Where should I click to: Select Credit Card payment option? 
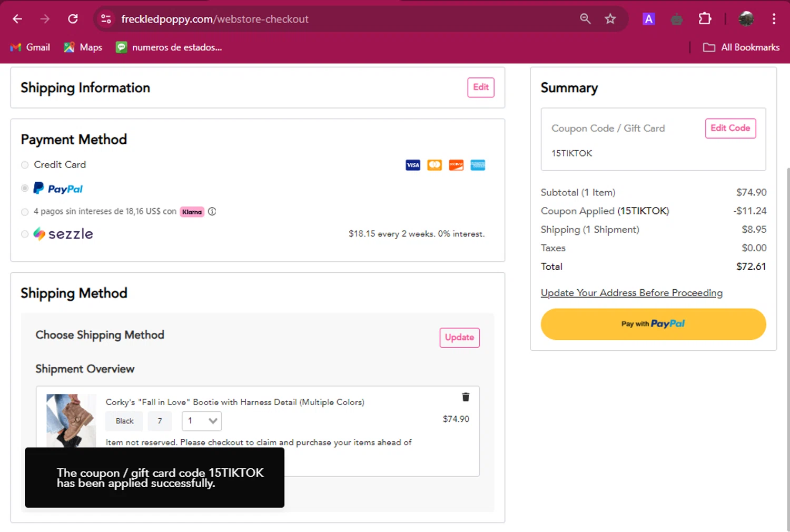[x=25, y=165]
